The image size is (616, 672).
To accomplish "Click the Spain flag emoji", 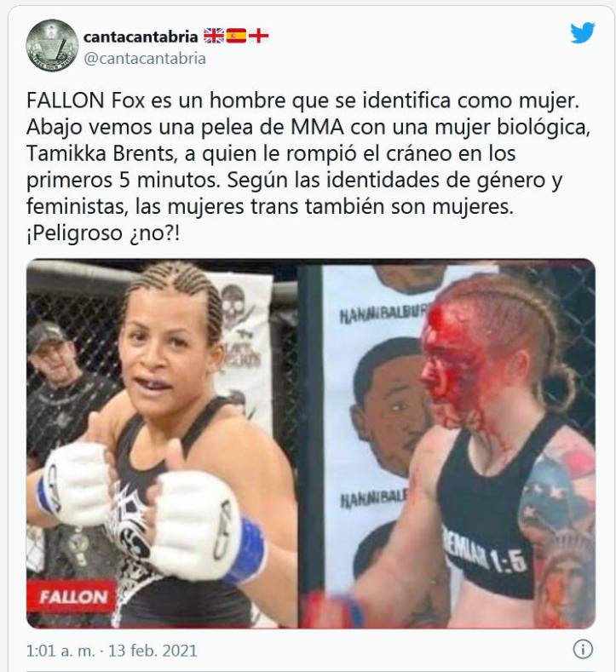I will pos(236,36).
